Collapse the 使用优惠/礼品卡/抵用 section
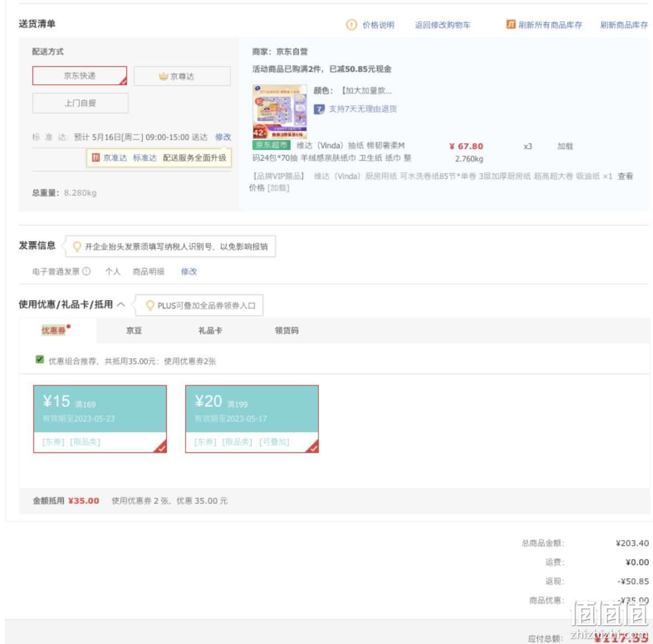The width and height of the screenshot is (653, 644). 121,305
